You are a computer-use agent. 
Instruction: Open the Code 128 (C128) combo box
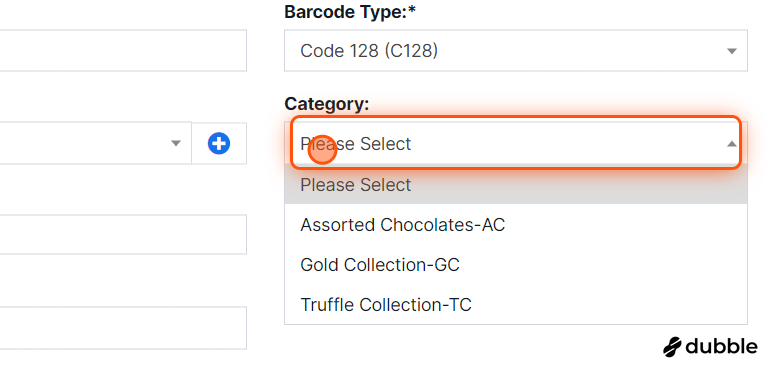[x=516, y=50]
